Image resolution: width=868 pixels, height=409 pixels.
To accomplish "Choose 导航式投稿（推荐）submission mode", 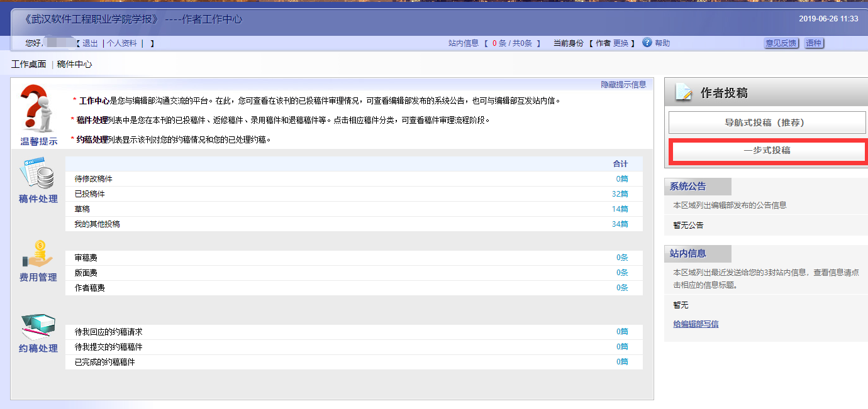I will (x=766, y=123).
